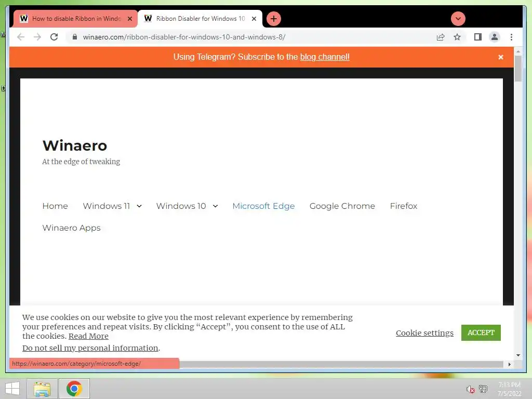Follow the 'Read More' cookie link
This screenshot has width=532, height=399.
click(88, 336)
